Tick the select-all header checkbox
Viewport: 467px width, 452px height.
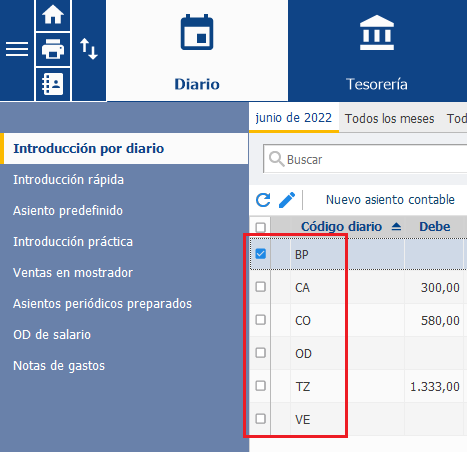pyautogui.click(x=260, y=228)
